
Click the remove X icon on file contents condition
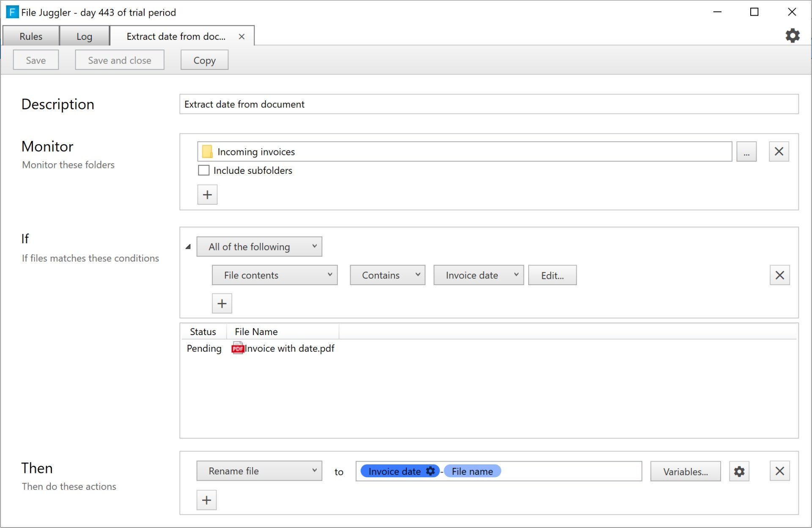pyautogui.click(x=779, y=275)
